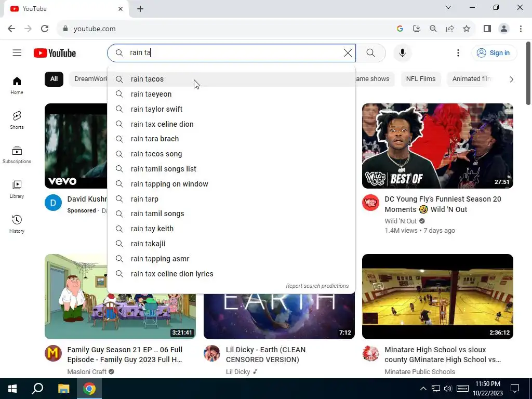Open the YouTube settings three-dot menu
Screen dimensions: 532x399
coord(458,53)
